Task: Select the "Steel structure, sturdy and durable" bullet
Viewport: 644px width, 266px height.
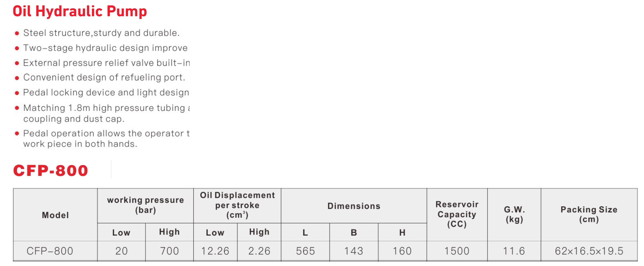Action: click(101, 33)
